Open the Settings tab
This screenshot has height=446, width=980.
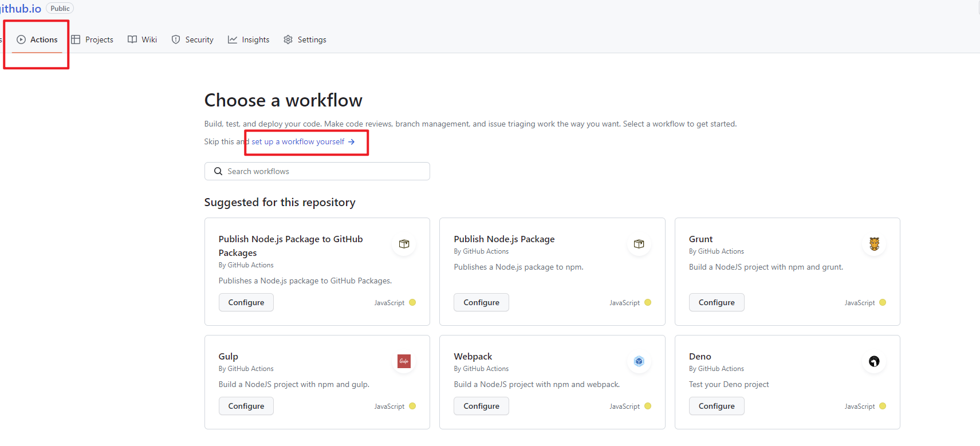click(305, 40)
